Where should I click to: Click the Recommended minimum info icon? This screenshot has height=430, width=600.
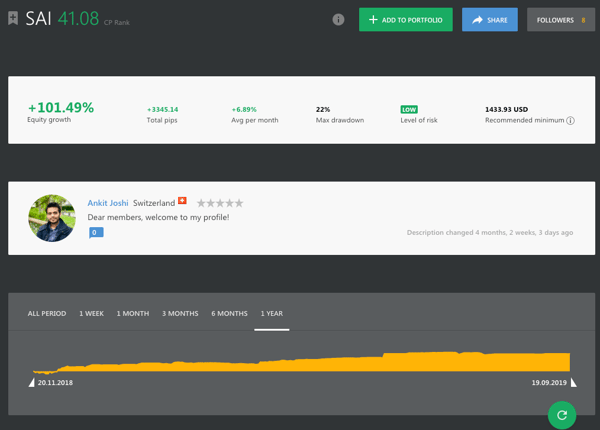coord(571,121)
